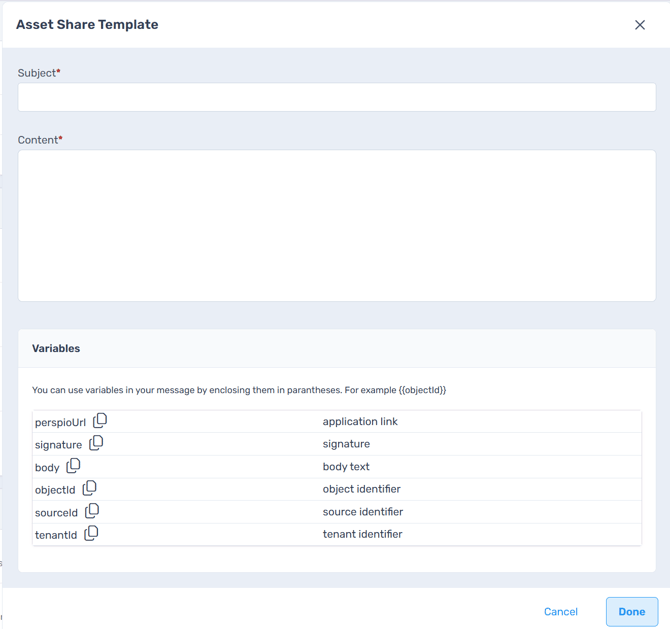Image resolution: width=670 pixels, height=629 pixels.
Task: Copy the sourceId variable
Action: (x=92, y=511)
